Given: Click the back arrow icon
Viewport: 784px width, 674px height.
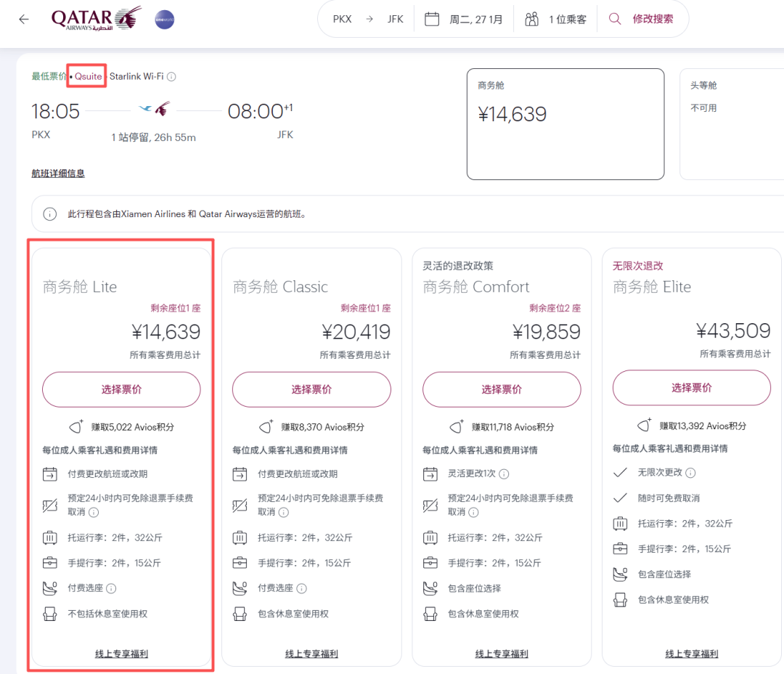Looking at the screenshot, I should (24, 20).
